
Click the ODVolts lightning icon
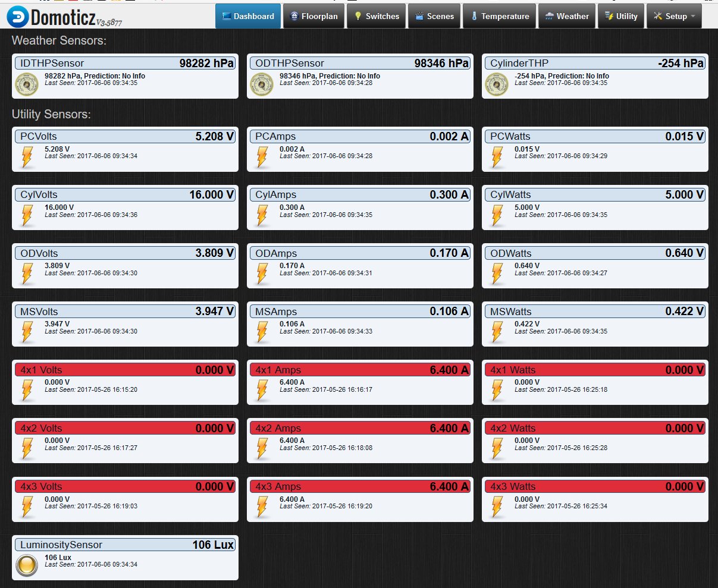pos(27,273)
